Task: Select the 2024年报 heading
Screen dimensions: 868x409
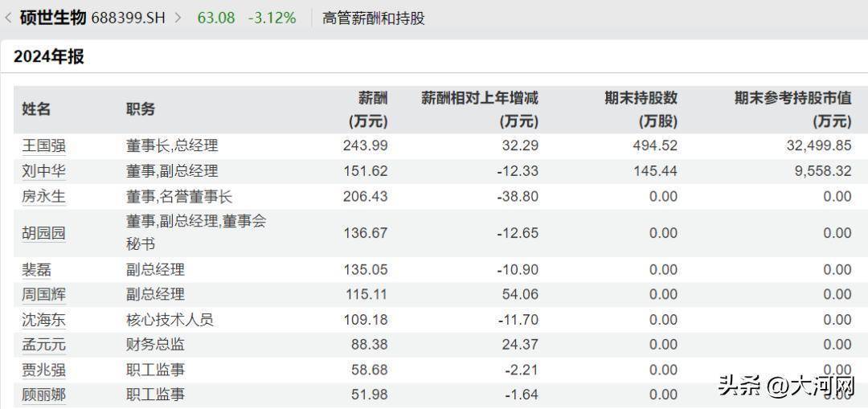Action: pos(49,56)
